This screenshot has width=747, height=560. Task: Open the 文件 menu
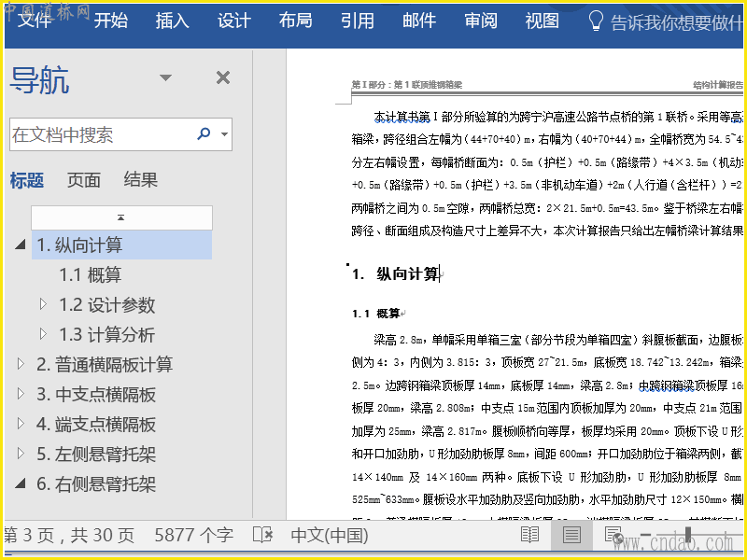pos(35,21)
